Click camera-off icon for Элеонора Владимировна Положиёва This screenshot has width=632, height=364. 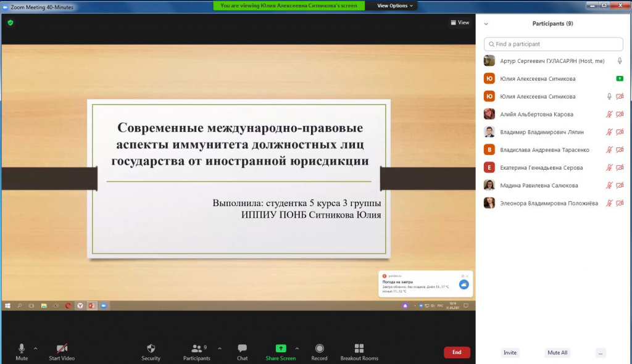(x=620, y=203)
